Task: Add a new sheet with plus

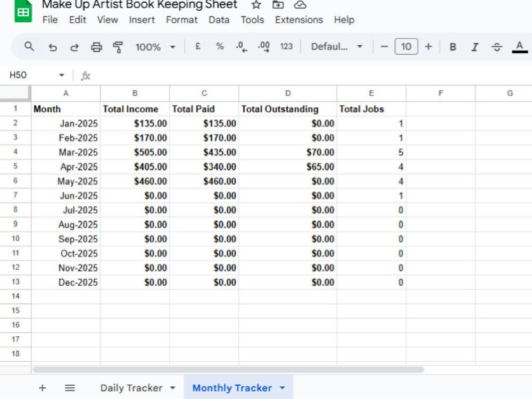Action: coord(43,388)
